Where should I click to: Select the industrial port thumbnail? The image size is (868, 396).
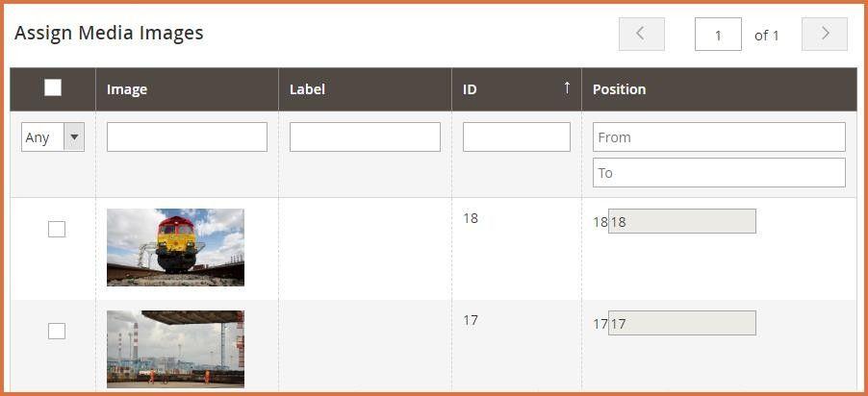(175, 349)
